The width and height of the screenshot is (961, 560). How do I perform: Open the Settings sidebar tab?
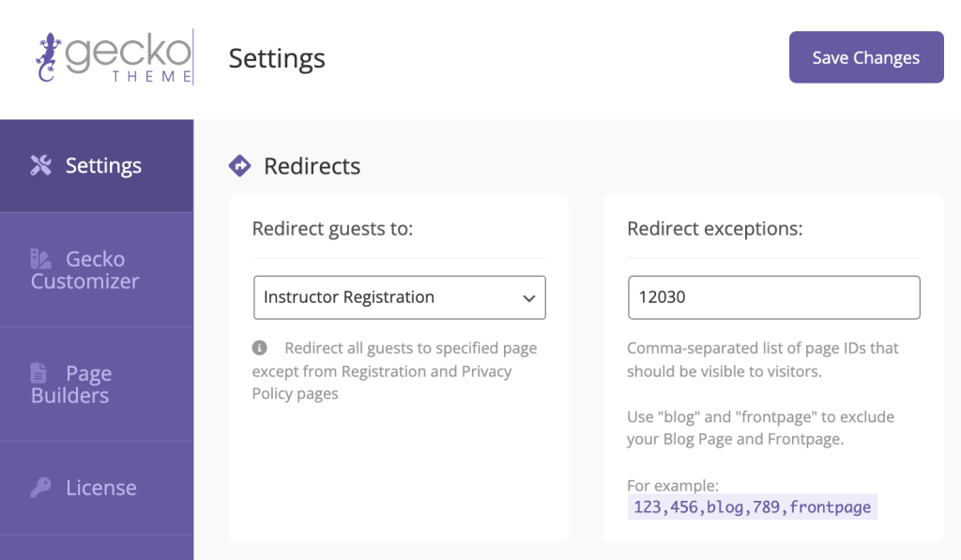pyautogui.click(x=97, y=166)
